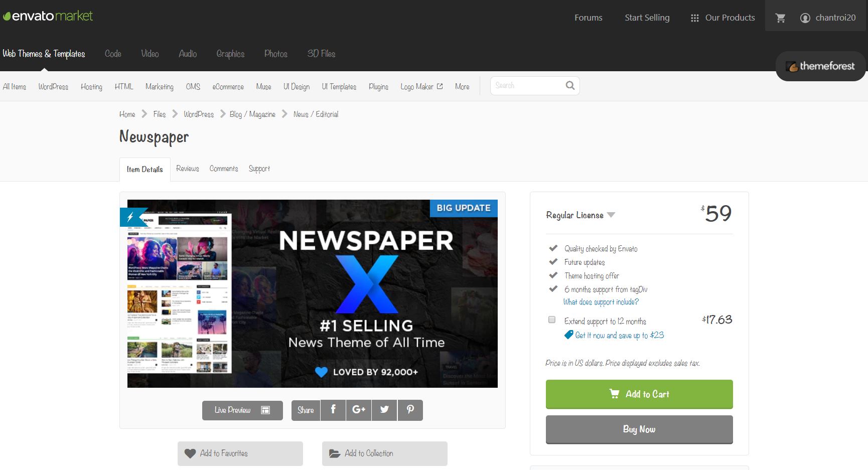Image resolution: width=868 pixels, height=470 pixels.
Task: Share on Pinterest icon
Action: tap(410, 410)
